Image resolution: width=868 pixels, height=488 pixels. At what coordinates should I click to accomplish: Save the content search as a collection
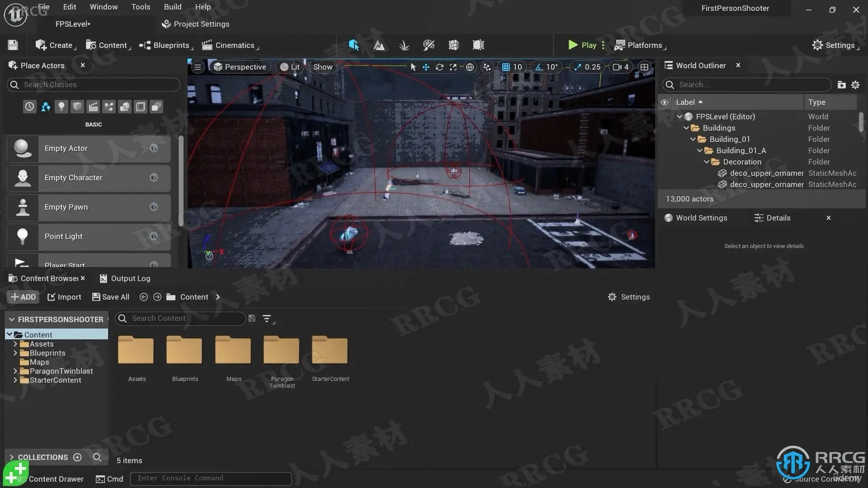click(252, 319)
